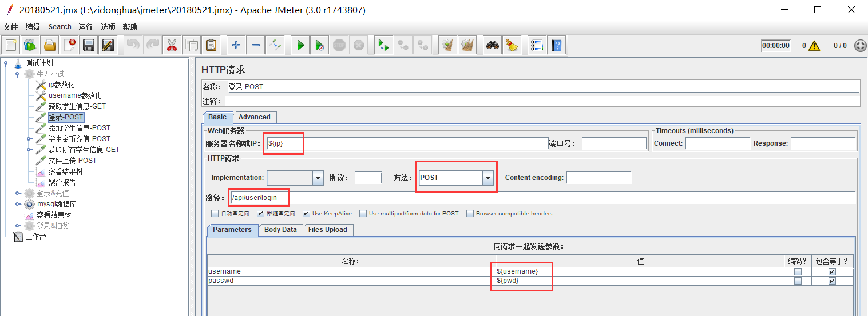The width and height of the screenshot is (868, 316).
Task: Start the test with green play icon
Action: 300,45
